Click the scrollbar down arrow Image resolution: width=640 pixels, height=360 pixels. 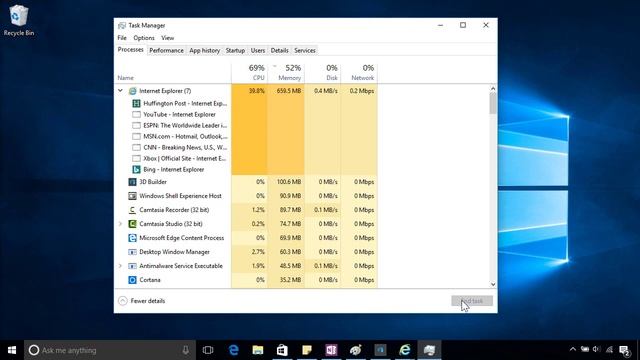pyautogui.click(x=493, y=284)
